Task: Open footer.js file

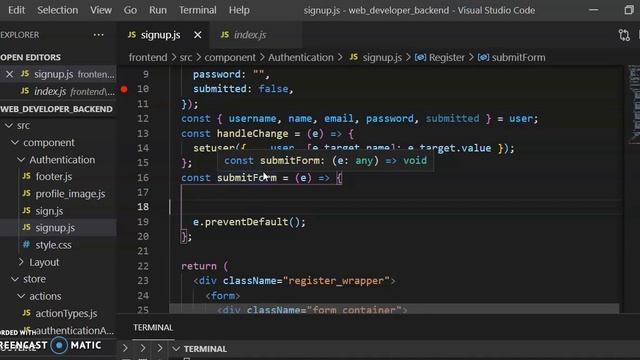Action: [x=53, y=177]
